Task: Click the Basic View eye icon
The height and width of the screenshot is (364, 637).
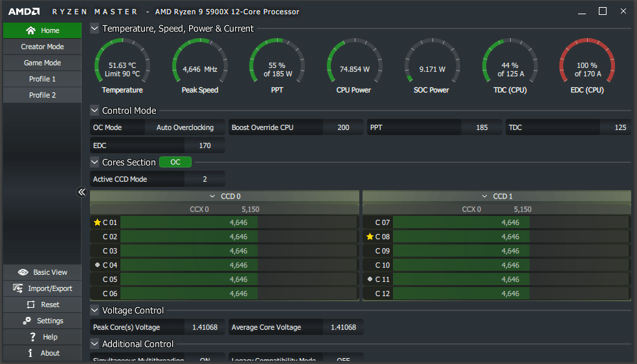Action: (23, 272)
